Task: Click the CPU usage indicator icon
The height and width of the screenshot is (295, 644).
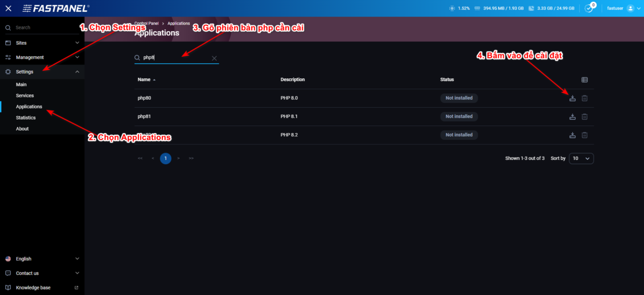Action: pyautogui.click(x=453, y=9)
